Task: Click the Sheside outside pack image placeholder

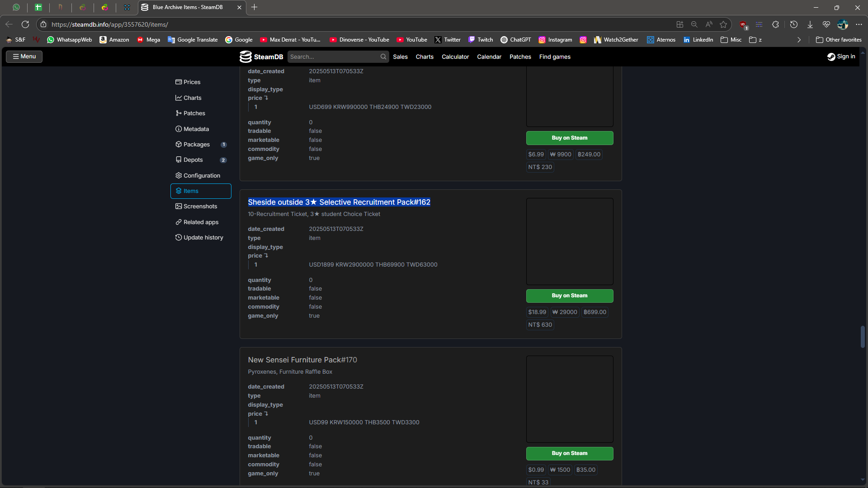Action: click(x=570, y=241)
